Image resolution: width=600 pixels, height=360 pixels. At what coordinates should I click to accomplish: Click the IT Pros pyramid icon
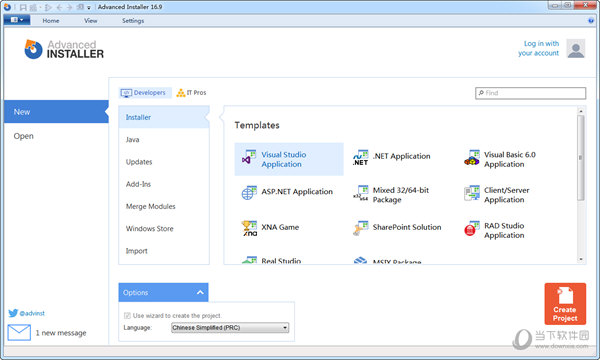181,93
